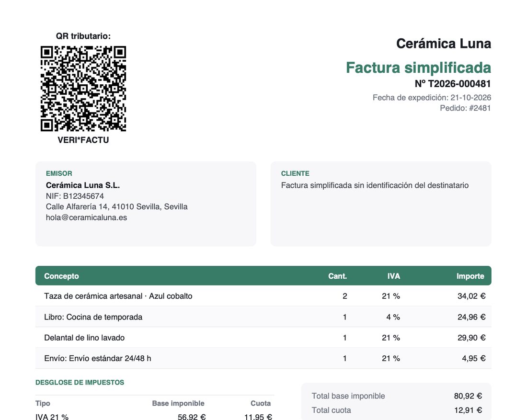
Task: Select issuer name 'Cerámica Luna S.L.'
Action: (83, 185)
